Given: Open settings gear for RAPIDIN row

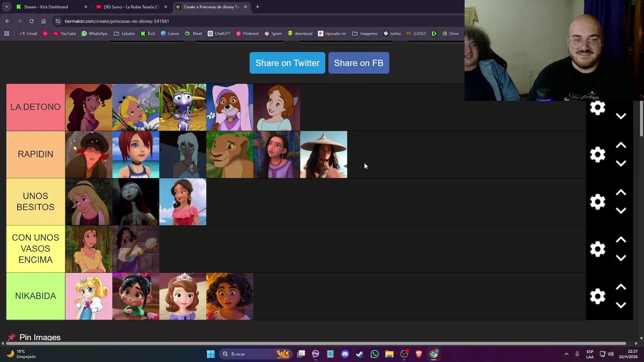Looking at the screenshot, I should point(597,154).
